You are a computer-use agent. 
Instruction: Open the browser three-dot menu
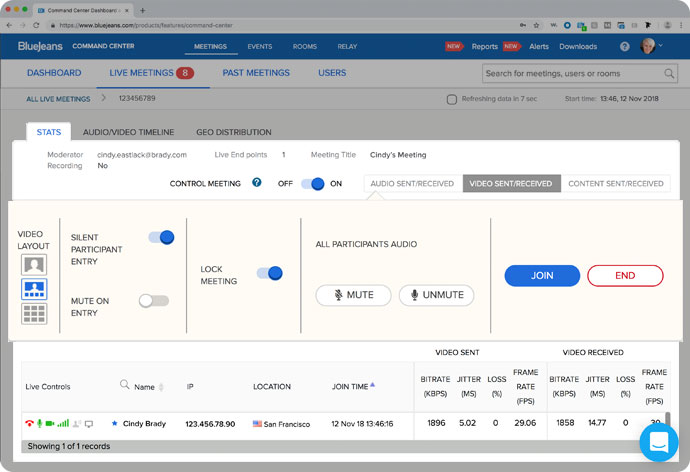coord(681,26)
